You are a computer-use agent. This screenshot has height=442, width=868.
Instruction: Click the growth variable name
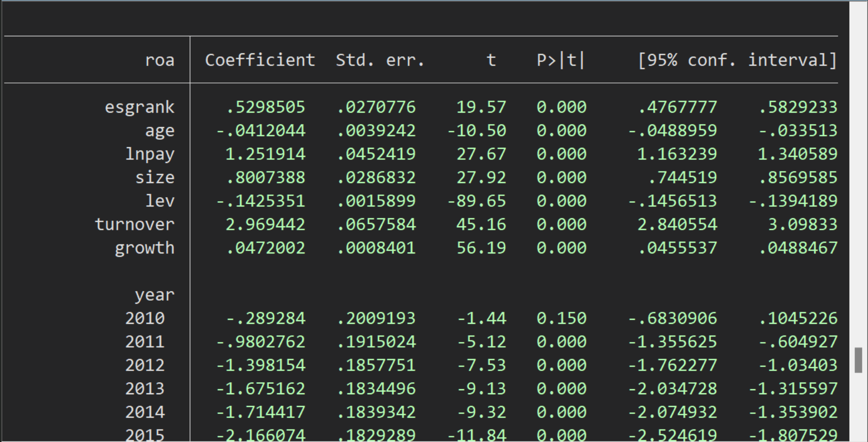point(144,248)
